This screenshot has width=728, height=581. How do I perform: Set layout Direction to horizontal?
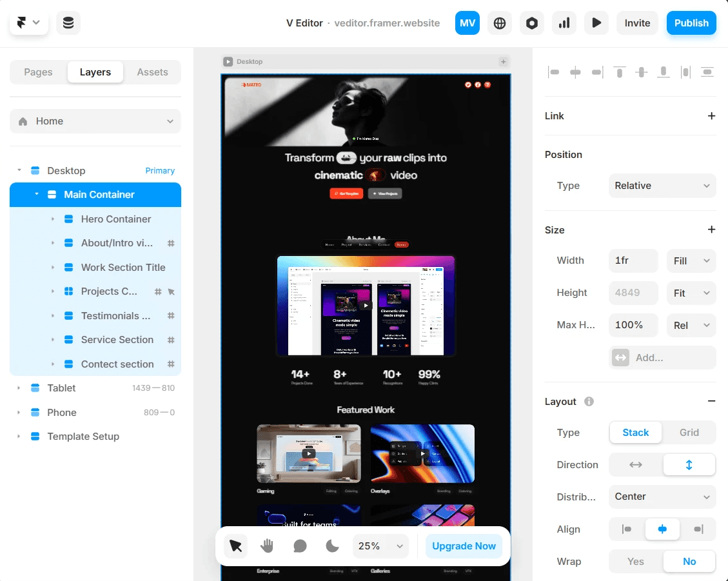click(x=635, y=464)
